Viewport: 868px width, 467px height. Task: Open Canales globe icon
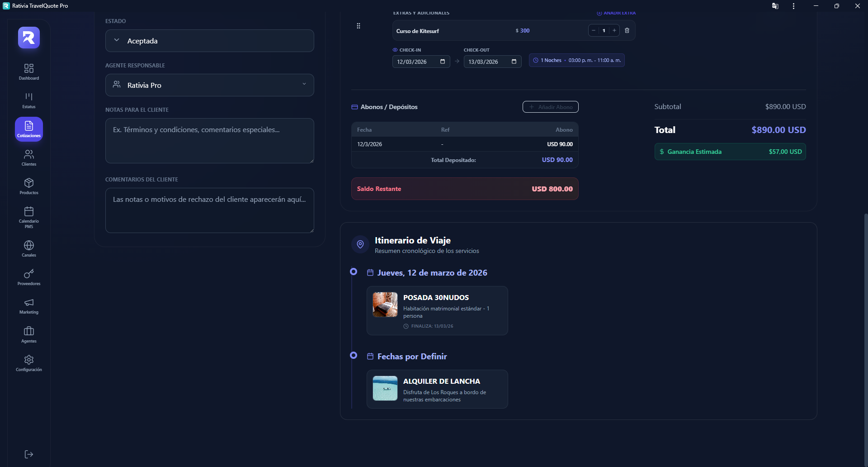click(29, 248)
